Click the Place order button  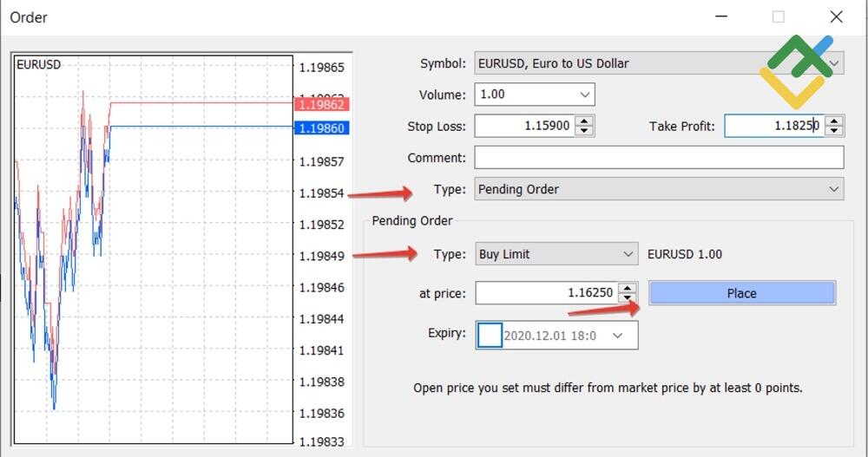pos(741,293)
